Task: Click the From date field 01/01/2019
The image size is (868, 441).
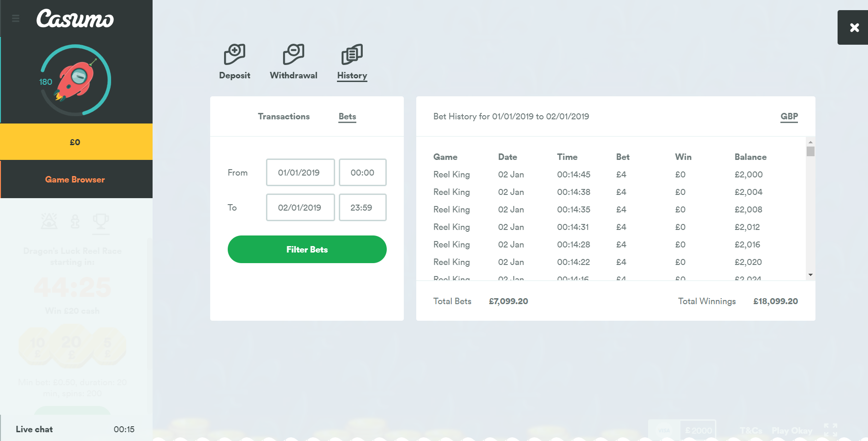Action: click(301, 172)
